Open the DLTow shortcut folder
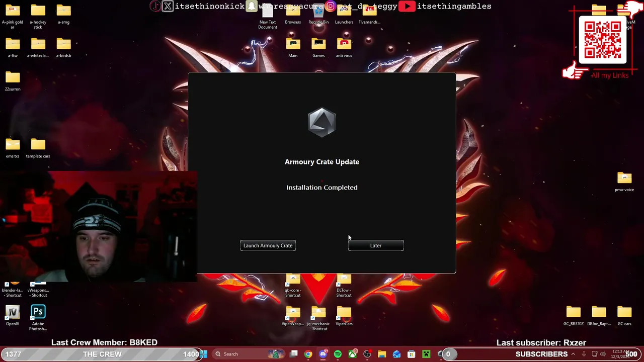This screenshot has width=644, height=362. tap(344, 286)
